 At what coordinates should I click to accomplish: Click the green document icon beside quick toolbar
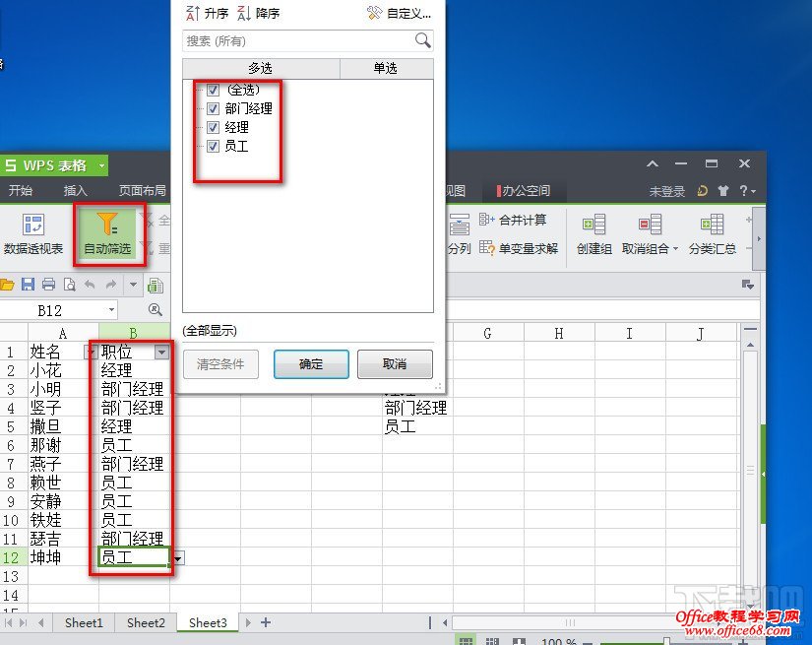tap(156, 285)
